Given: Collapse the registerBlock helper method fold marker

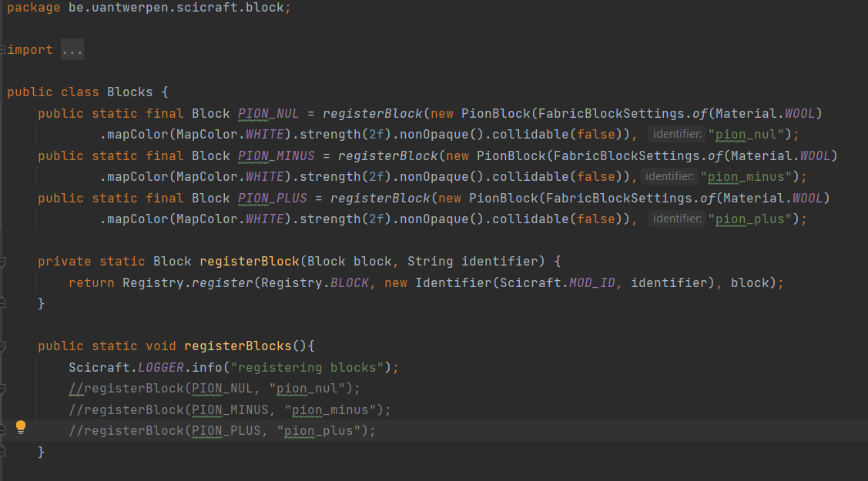Looking at the screenshot, I should coord(4,261).
